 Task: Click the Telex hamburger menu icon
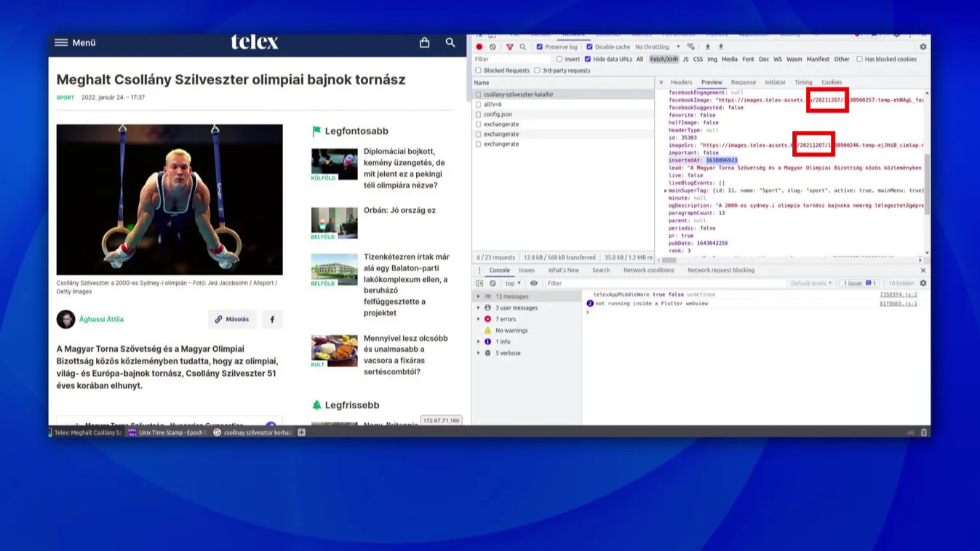61,42
